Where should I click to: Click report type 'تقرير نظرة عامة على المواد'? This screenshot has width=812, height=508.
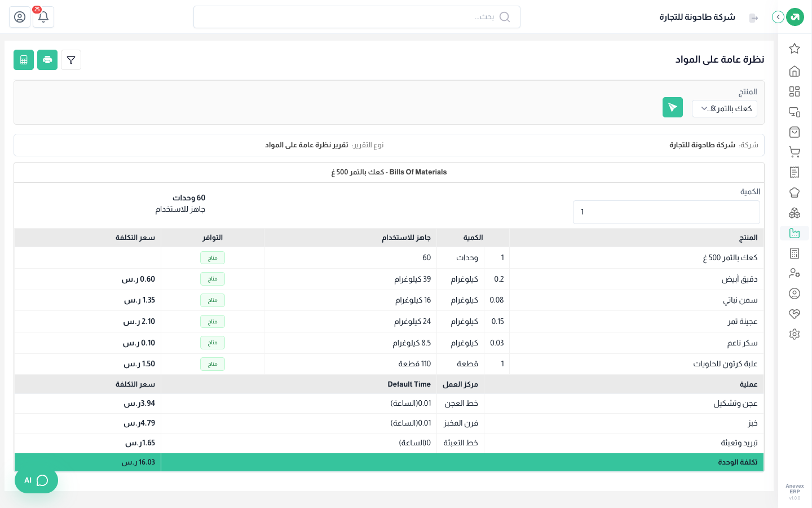coord(307,145)
